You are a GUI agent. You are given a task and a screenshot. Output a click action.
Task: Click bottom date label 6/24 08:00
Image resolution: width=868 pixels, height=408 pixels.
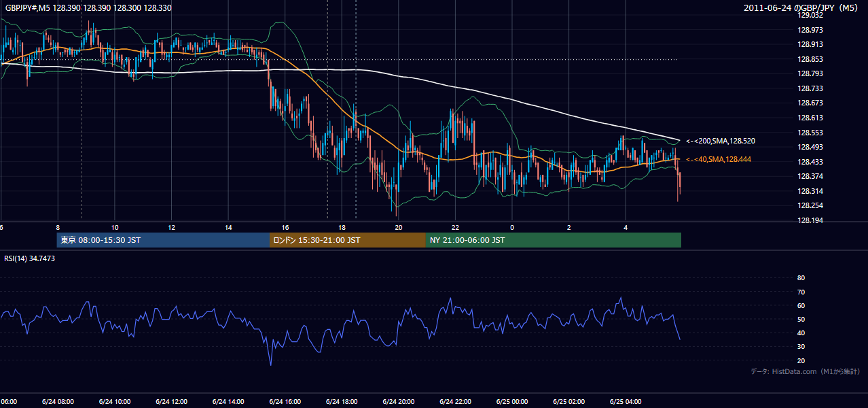(58, 401)
